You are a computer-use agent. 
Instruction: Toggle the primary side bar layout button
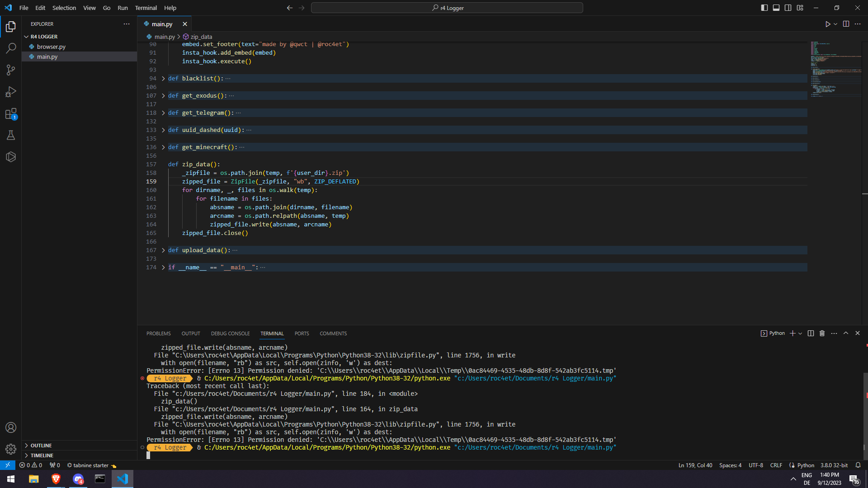click(x=764, y=8)
